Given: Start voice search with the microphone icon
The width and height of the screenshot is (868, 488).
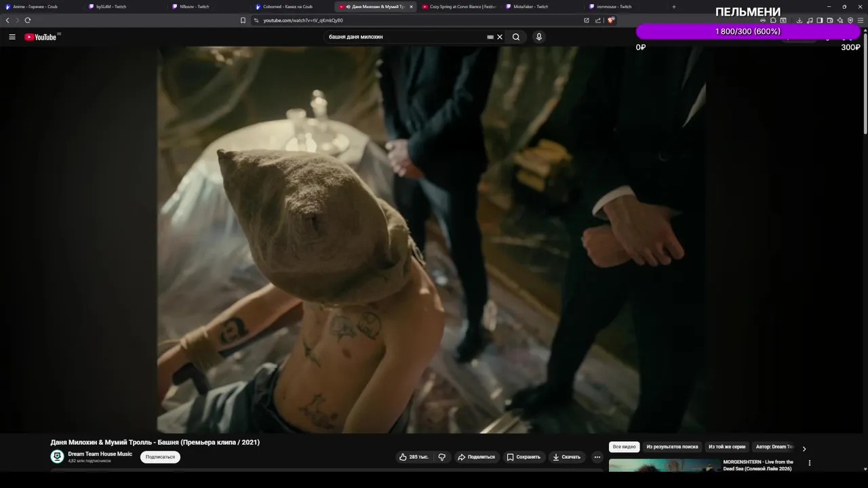Looking at the screenshot, I should click(539, 37).
